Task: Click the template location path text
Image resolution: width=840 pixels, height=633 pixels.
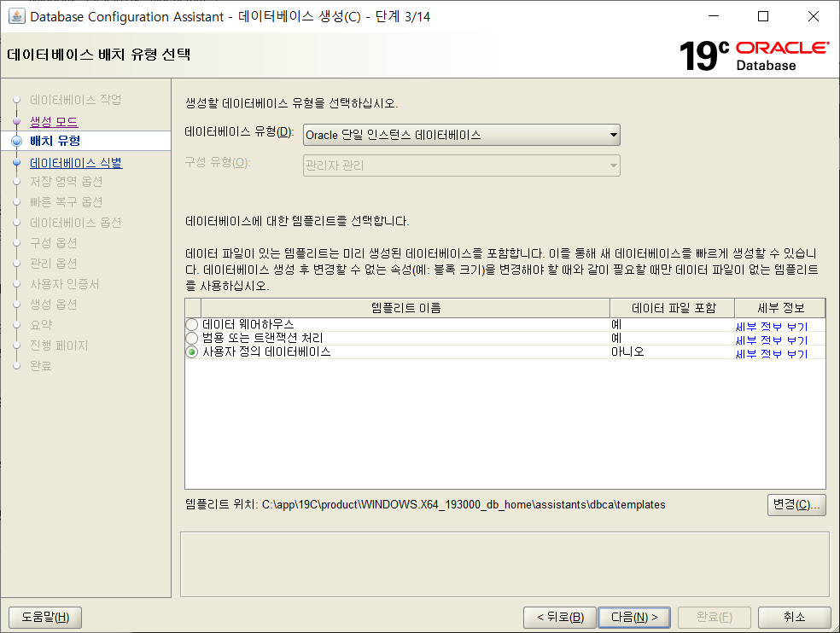Action: tap(464, 504)
